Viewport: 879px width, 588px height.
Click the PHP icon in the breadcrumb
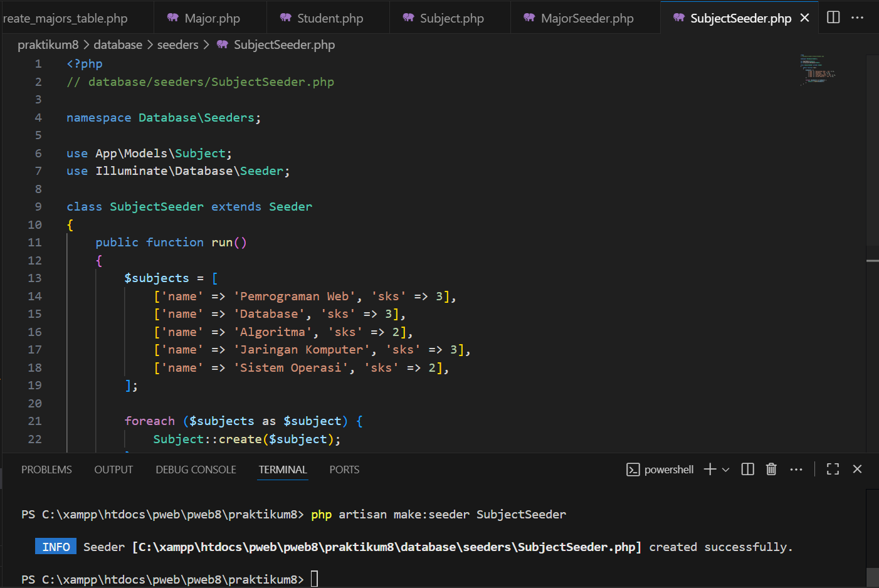(x=222, y=44)
